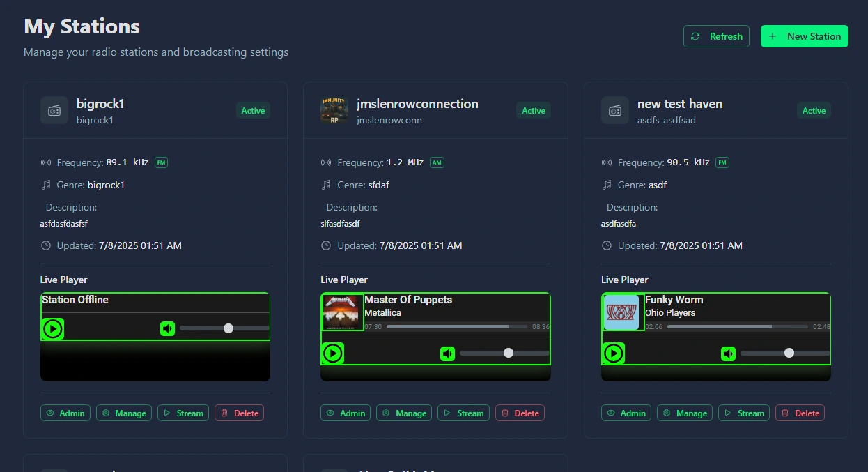Viewport: 868px width, 472px height.
Task: Seek in Master Of Puppets progress bar
Action: coord(457,326)
